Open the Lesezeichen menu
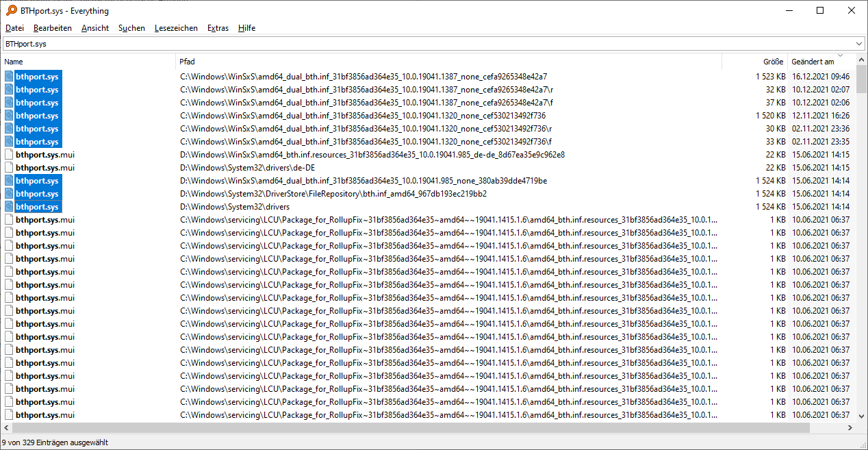Image resolution: width=868 pixels, height=450 pixels. coord(176,28)
